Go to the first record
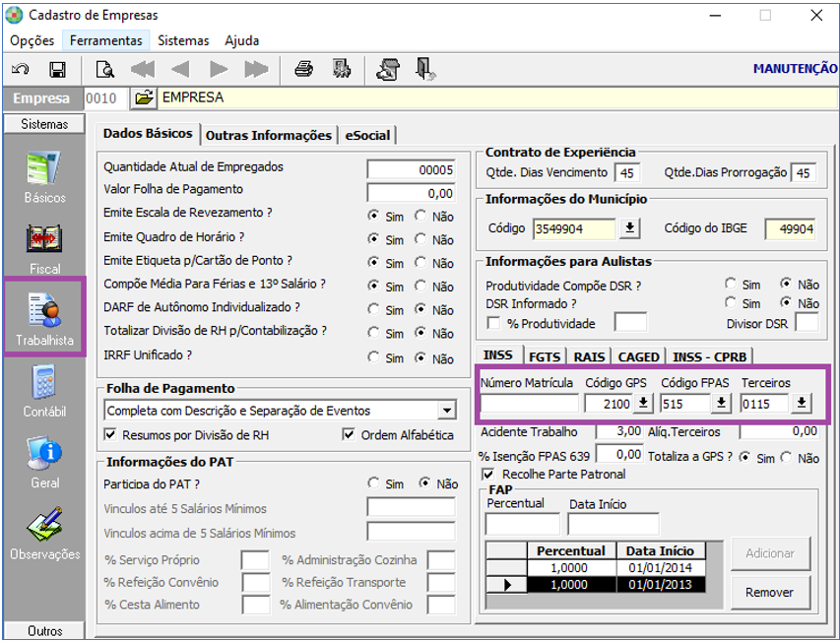This screenshot has width=840, height=641. tap(143, 70)
